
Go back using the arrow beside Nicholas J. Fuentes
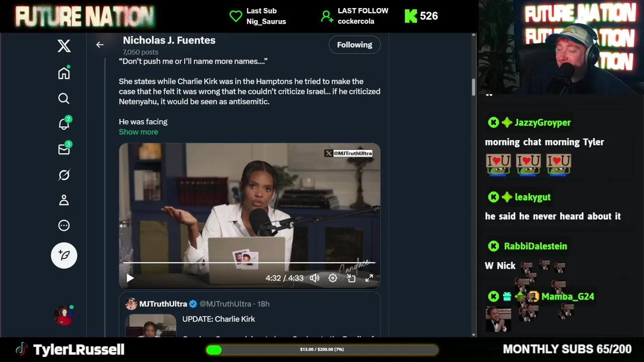click(100, 45)
